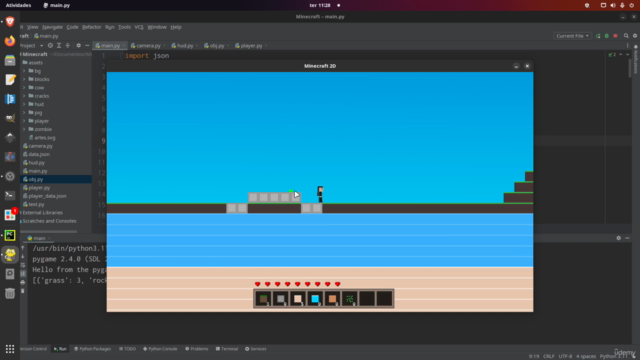The width and height of the screenshot is (640, 360).
Task: Expand the cow folder
Action: (24, 88)
